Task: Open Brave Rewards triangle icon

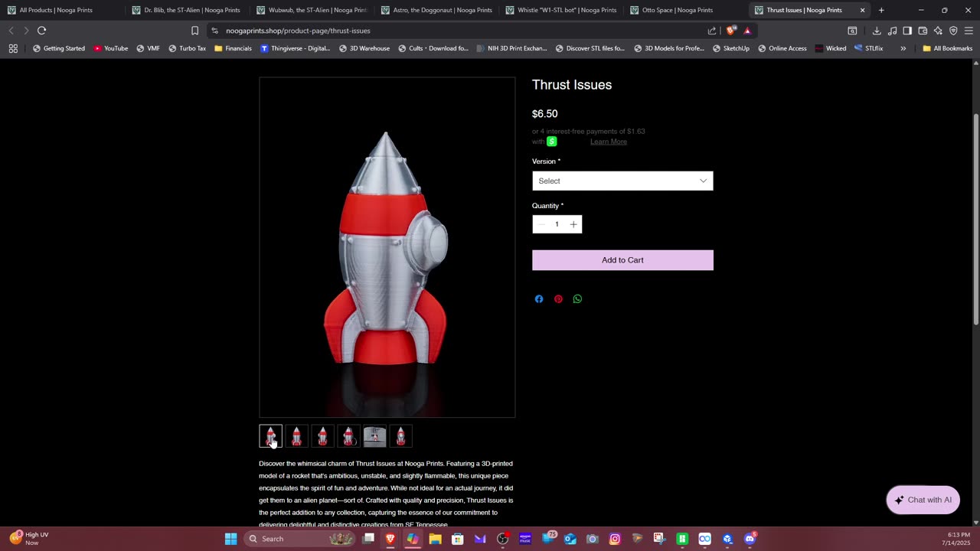Action: 747,31
